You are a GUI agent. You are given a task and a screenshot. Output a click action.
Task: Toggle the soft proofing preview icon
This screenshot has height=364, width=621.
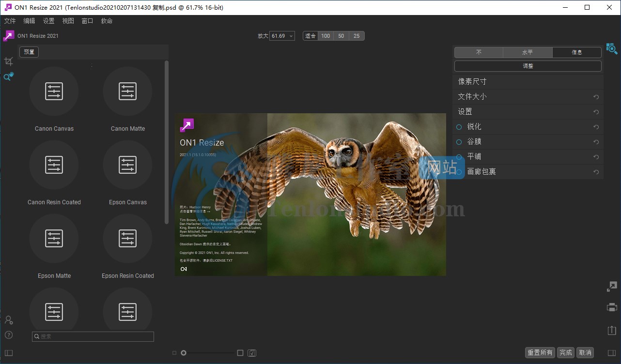(252, 353)
